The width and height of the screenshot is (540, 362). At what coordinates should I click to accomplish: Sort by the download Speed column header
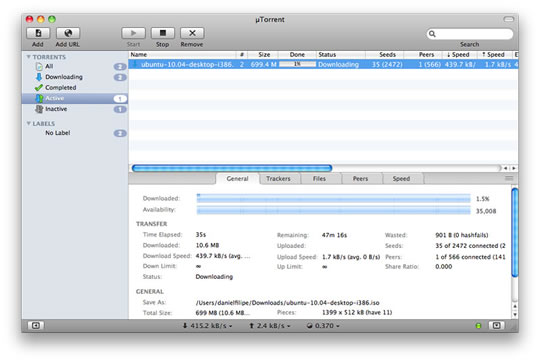tap(460, 54)
